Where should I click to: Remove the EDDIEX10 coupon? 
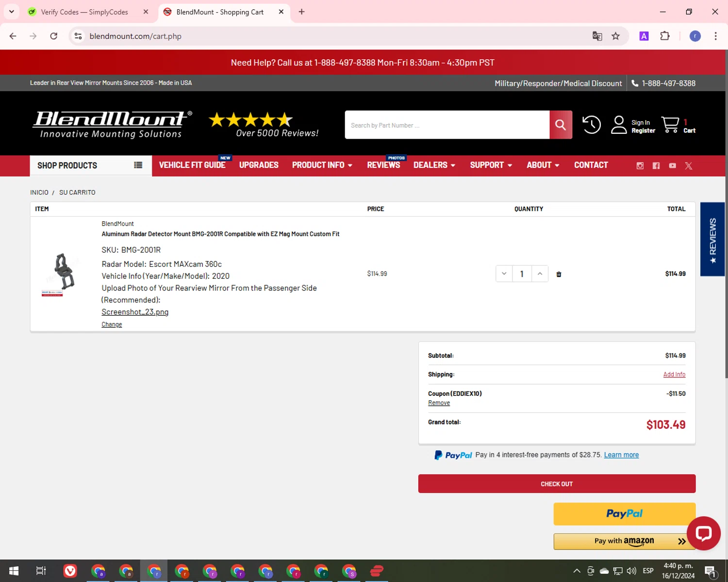[439, 403]
